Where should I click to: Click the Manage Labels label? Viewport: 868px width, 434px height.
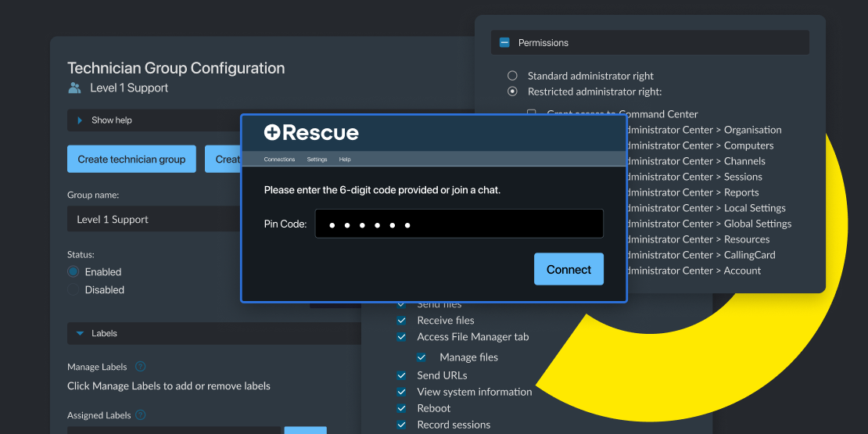(97, 367)
